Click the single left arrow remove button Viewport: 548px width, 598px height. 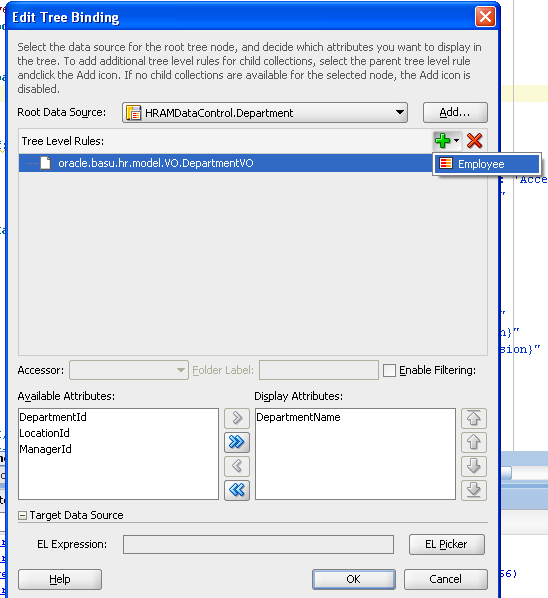click(237, 466)
